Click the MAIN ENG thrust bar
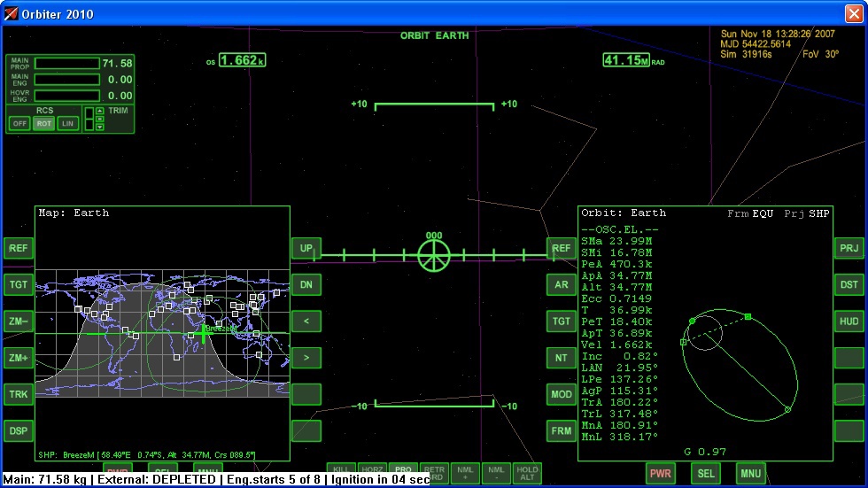The height and width of the screenshot is (488, 868). [x=67, y=80]
